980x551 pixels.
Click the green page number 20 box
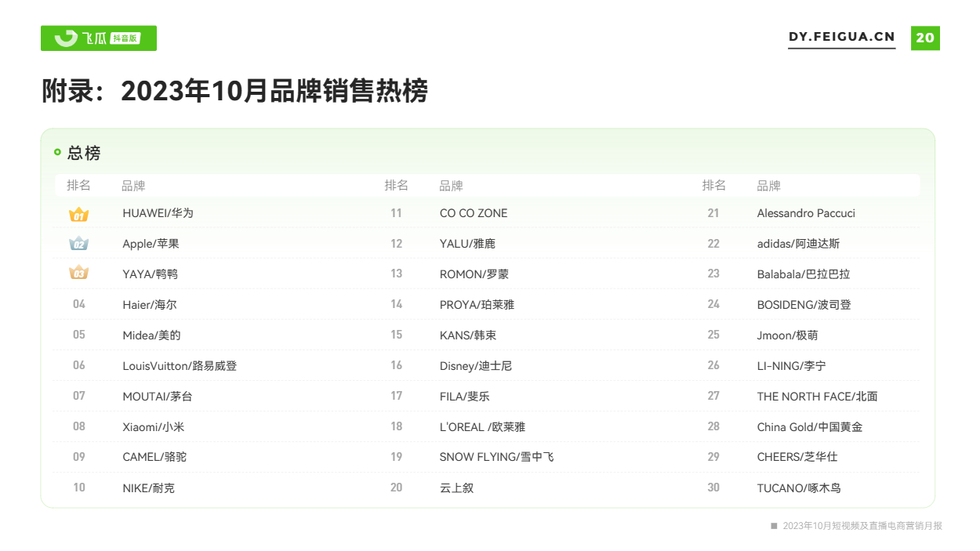pyautogui.click(x=925, y=38)
